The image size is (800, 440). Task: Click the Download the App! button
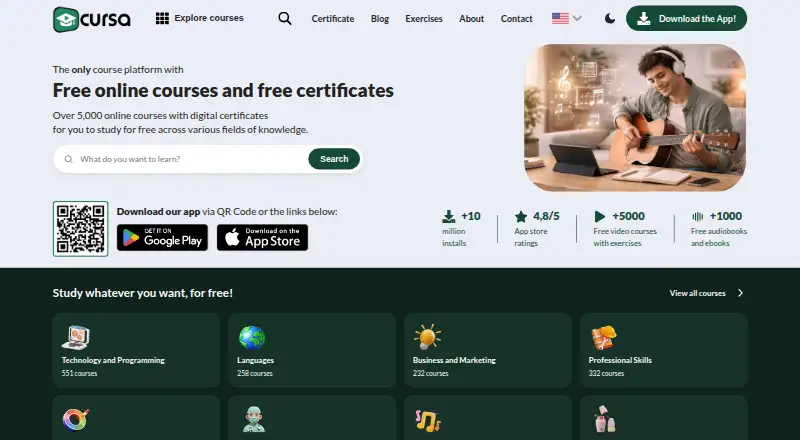click(686, 18)
